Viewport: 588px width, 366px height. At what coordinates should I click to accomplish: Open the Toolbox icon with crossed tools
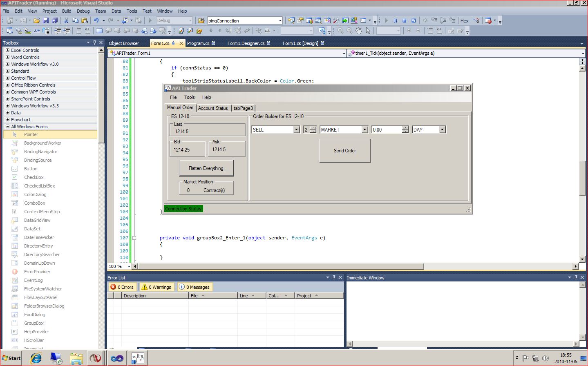click(x=336, y=20)
